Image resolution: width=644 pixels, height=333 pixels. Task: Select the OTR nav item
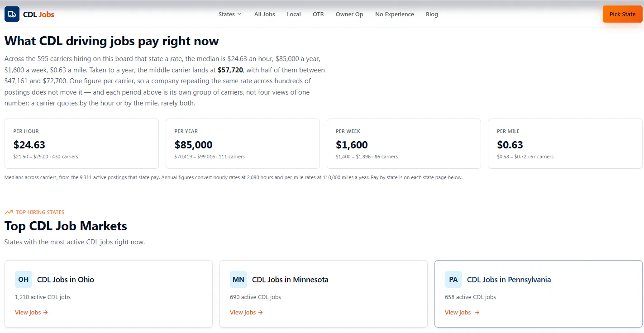[318, 14]
